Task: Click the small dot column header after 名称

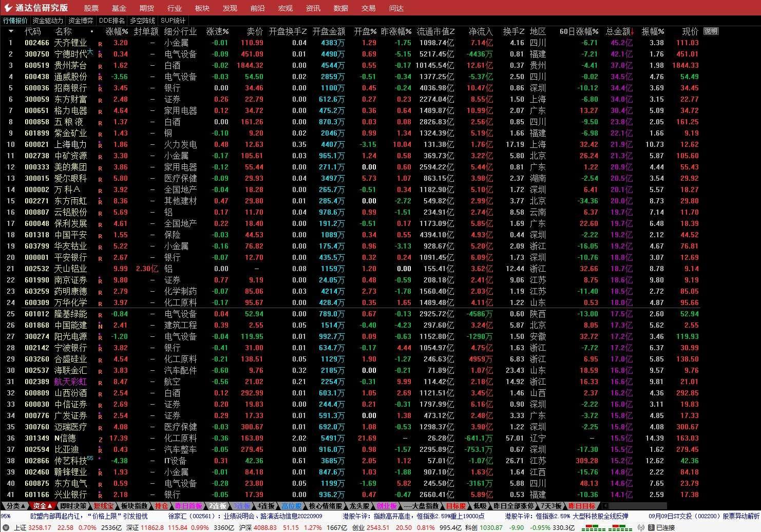Action: [x=92, y=31]
